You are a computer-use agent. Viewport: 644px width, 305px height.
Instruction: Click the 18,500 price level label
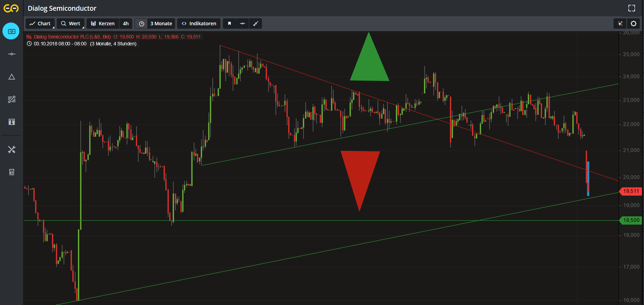pyautogui.click(x=631, y=220)
